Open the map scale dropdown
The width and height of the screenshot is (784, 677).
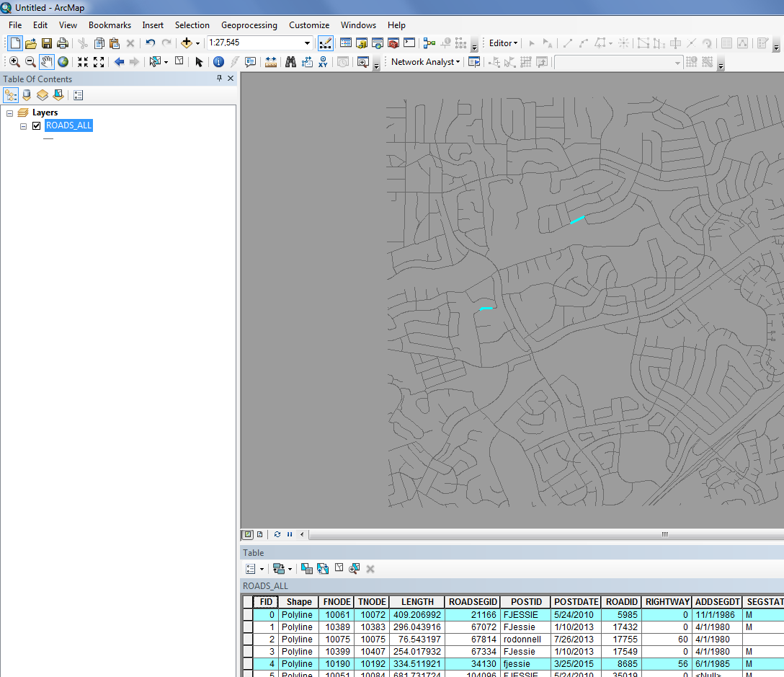click(x=308, y=43)
